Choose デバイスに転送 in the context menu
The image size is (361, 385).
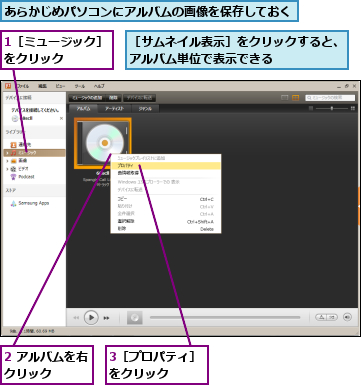point(166,189)
